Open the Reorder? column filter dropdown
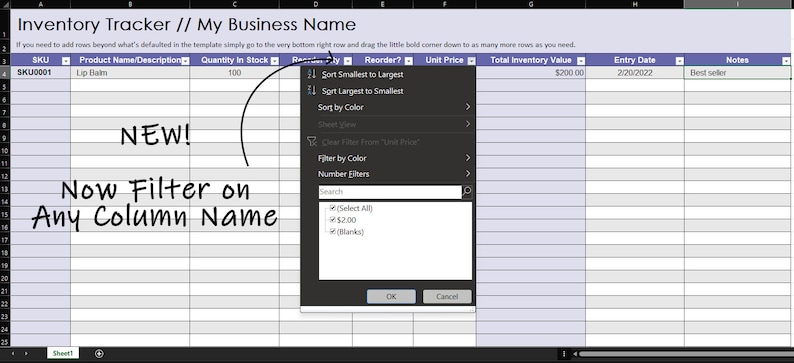794x363 pixels. point(409,61)
